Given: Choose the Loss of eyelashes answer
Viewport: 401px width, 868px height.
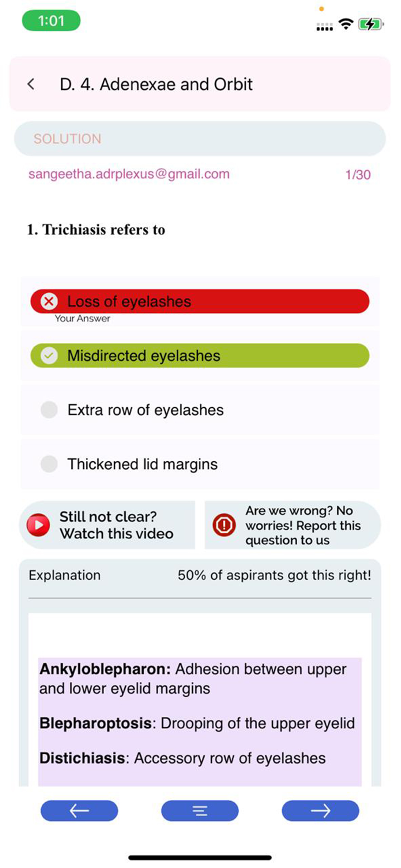Looking at the screenshot, I should click(200, 301).
